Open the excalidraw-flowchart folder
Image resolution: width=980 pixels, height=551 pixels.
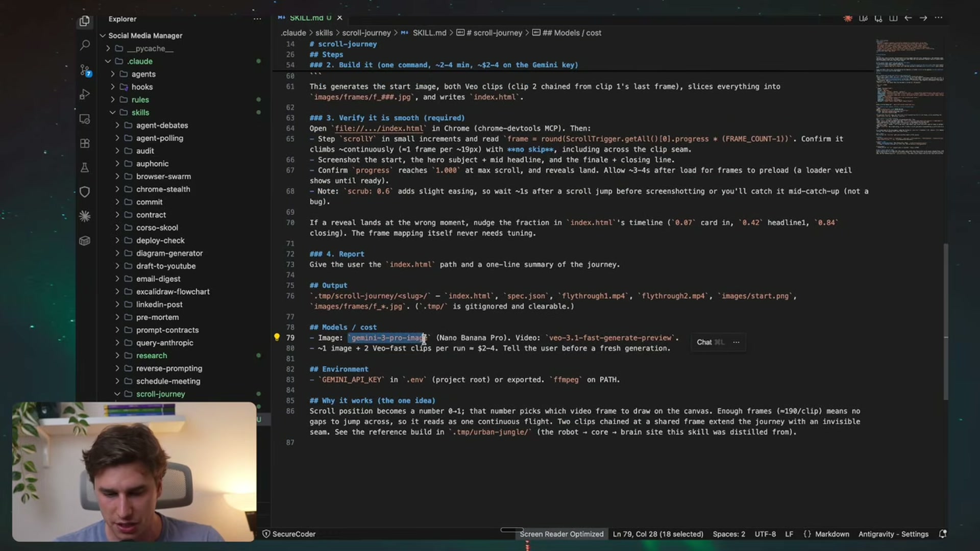point(173,291)
